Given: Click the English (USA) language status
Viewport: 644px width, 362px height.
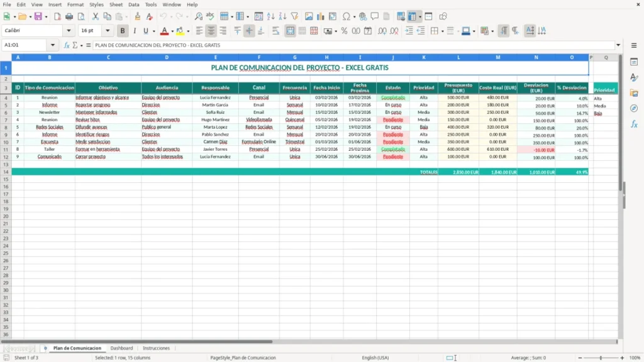Looking at the screenshot, I should pyautogui.click(x=375, y=358).
